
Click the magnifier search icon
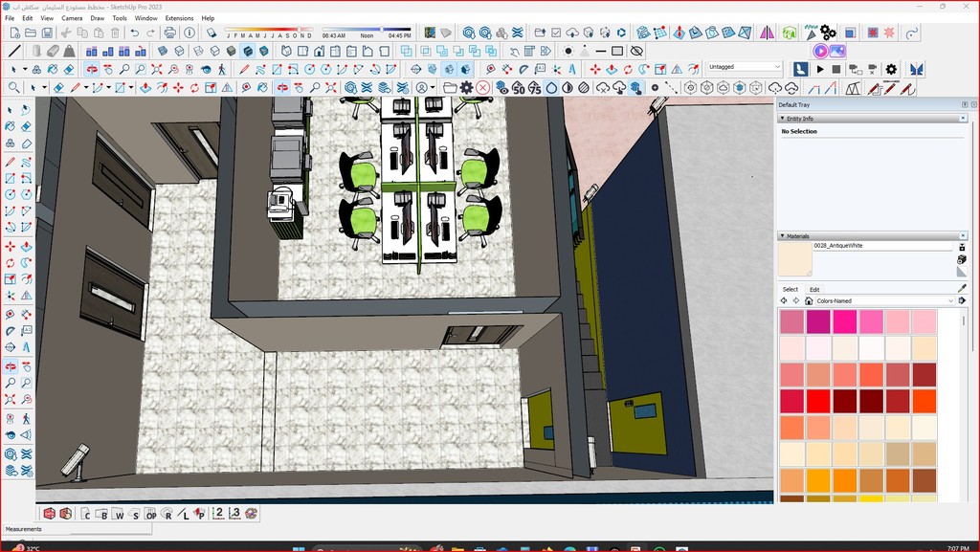coord(13,88)
